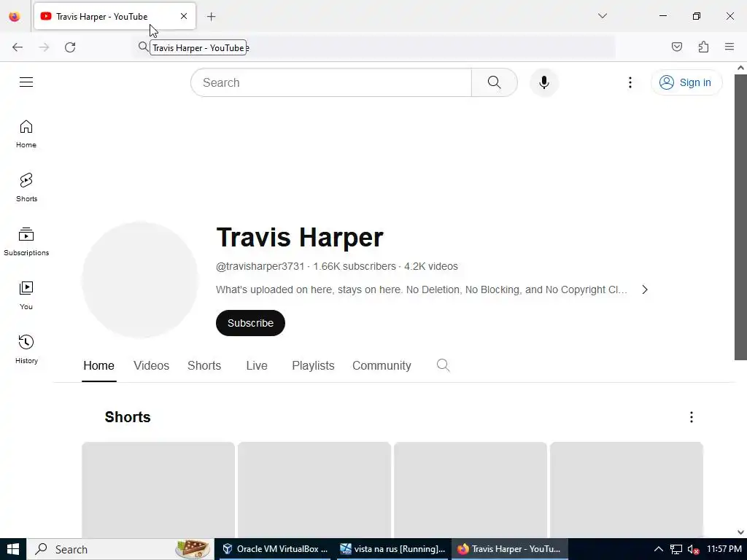
Task: Click the Firefox address bar
Action: pyautogui.click(x=374, y=47)
